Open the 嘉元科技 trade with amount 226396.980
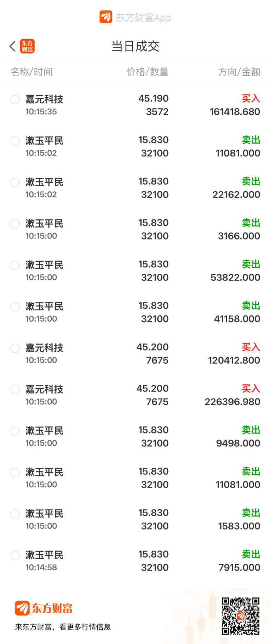The width and height of the screenshot is (271, 644). 135,395
